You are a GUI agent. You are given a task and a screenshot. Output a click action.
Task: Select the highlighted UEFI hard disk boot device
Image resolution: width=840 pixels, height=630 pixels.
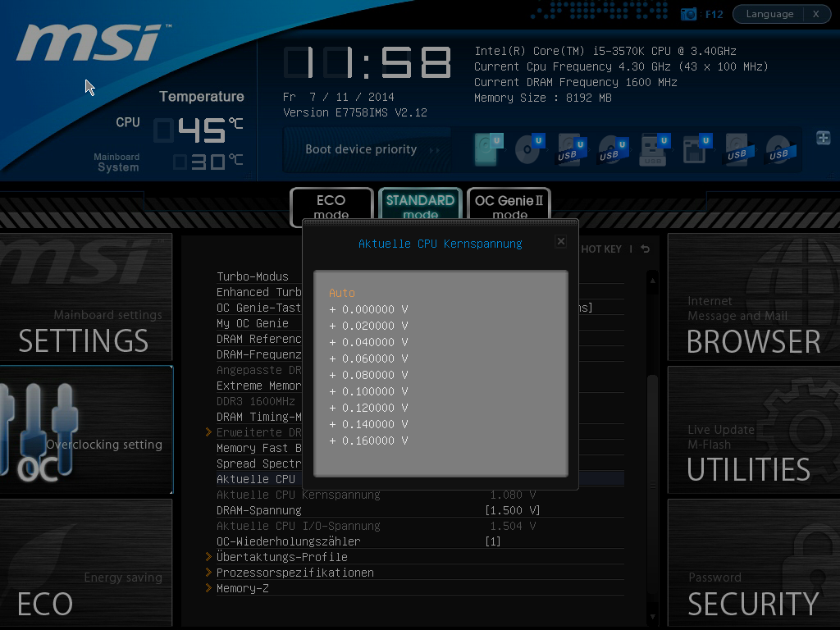tap(489, 149)
